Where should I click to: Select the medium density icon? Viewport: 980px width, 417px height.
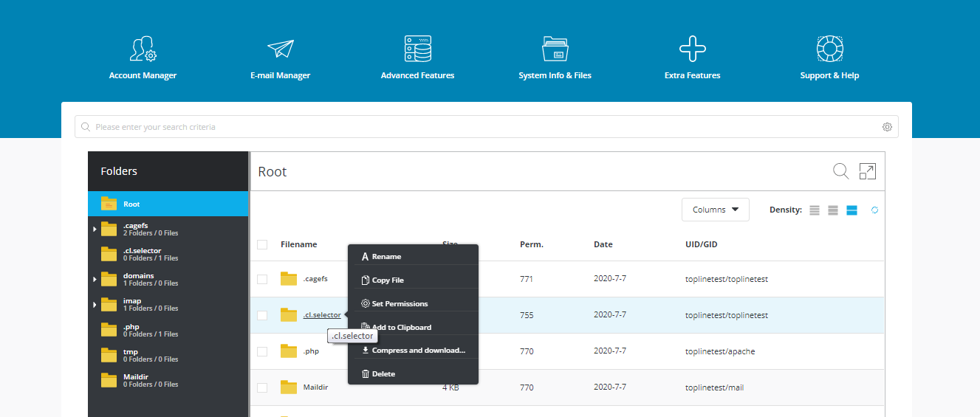tap(833, 210)
